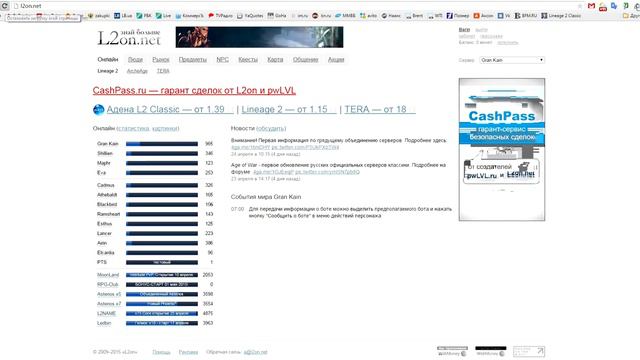Click the top banner image
Screen dimensions: 640x360
tap(260, 37)
